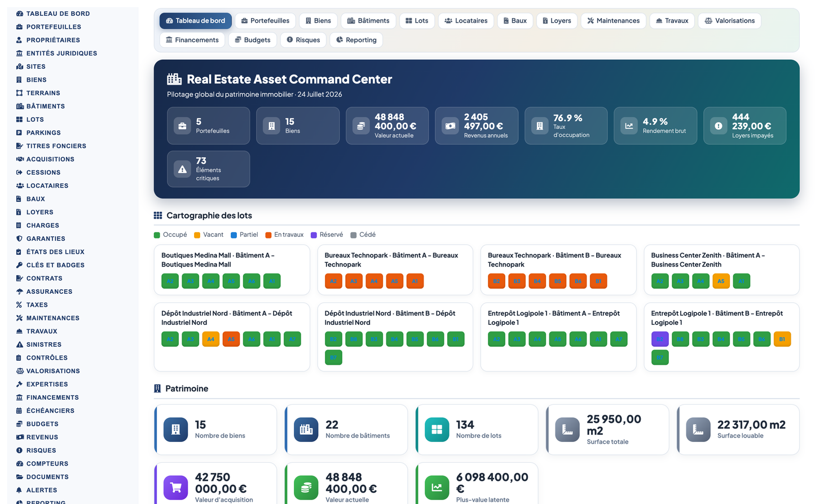Screen dimensions: 815x504
Task: Open the Bâtiments tab
Action: pyautogui.click(x=368, y=21)
